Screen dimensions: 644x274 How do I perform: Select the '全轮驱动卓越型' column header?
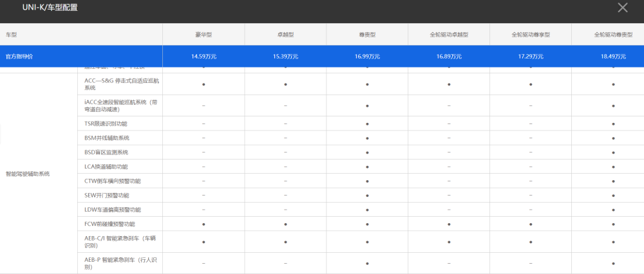(449, 35)
